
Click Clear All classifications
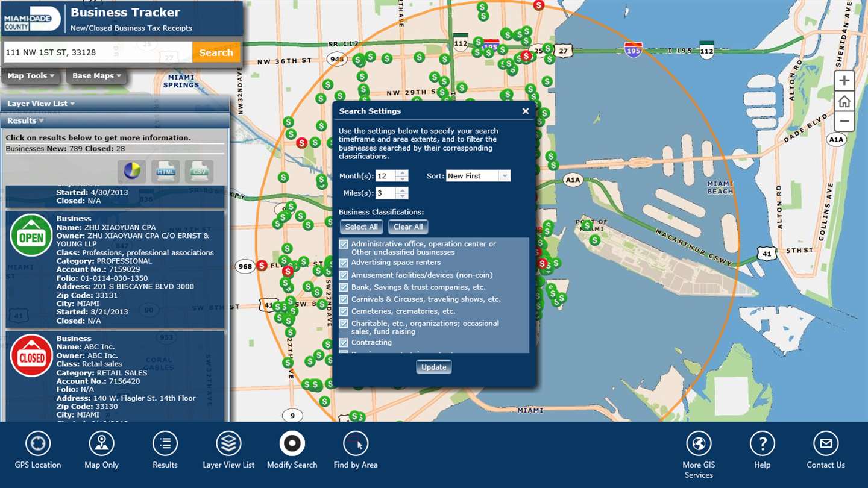click(x=408, y=227)
